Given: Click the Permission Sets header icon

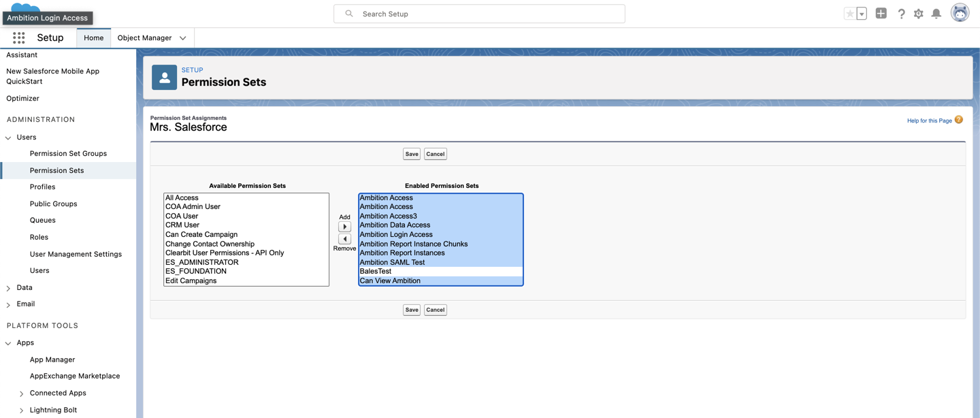Looking at the screenshot, I should click(164, 77).
